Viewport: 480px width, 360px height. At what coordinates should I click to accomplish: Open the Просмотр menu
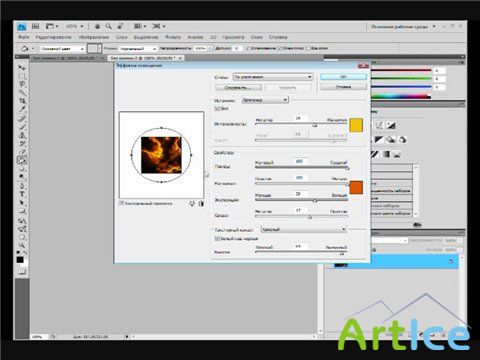tap(233, 37)
